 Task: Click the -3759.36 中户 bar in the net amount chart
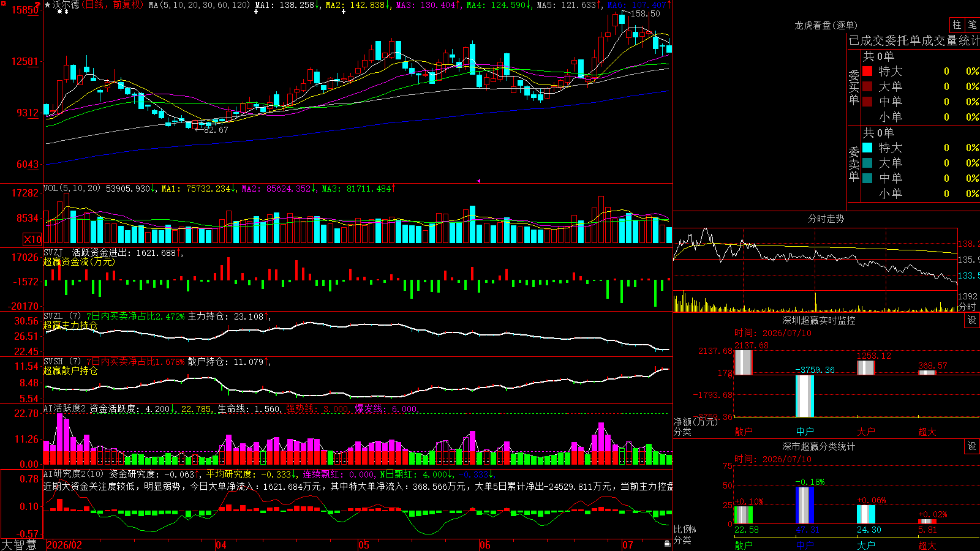pyautogui.click(x=805, y=396)
